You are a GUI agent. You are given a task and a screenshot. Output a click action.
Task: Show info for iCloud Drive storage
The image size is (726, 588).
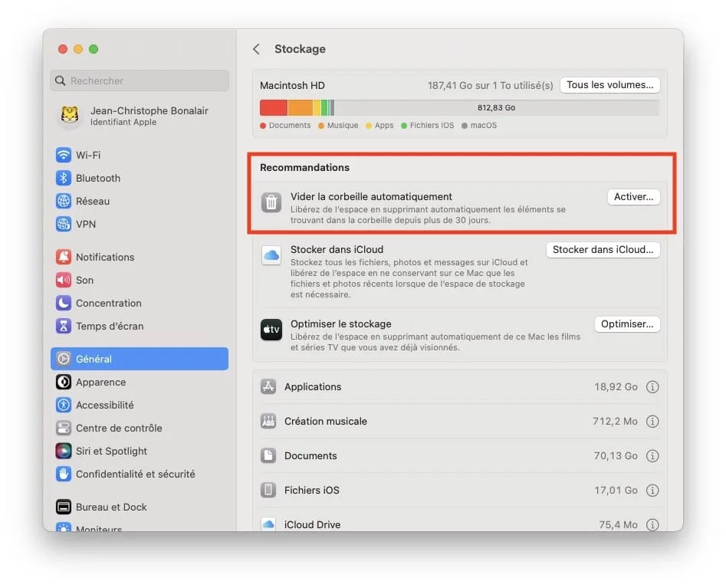pos(652,524)
